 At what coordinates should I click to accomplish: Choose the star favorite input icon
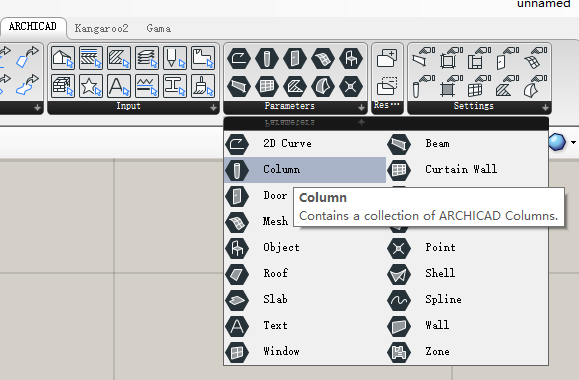click(x=91, y=86)
